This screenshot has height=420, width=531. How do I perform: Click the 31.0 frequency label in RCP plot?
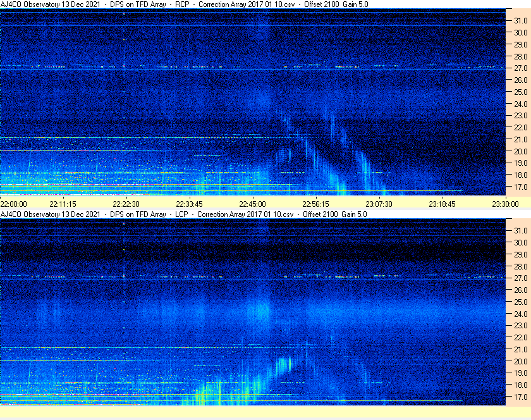[x=521, y=21]
